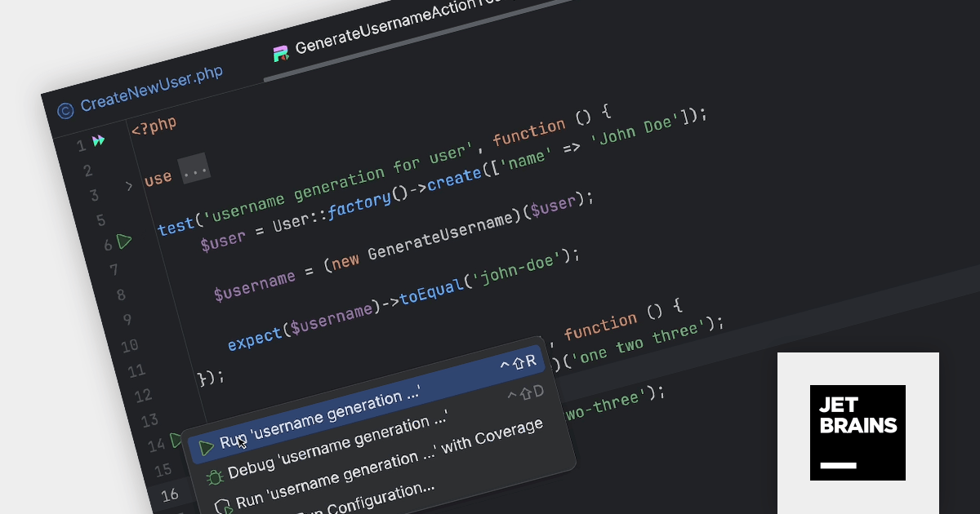This screenshot has width=980, height=514.
Task: Click line number 12 in the gutter
Action: click(144, 396)
